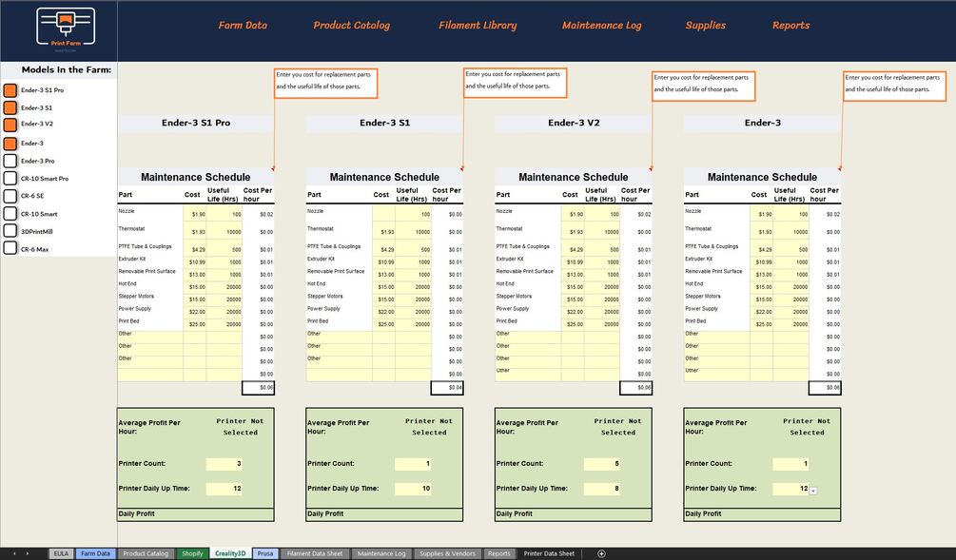Viewport: 956px width, 560px height.
Task: Open the Supplies header link
Action: pyautogui.click(x=706, y=25)
